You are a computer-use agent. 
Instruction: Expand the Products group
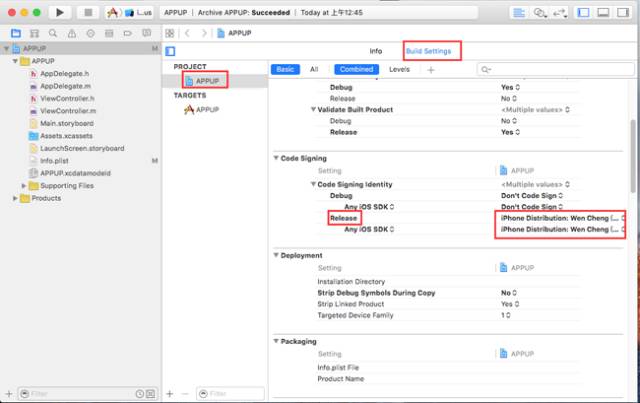click(15, 198)
